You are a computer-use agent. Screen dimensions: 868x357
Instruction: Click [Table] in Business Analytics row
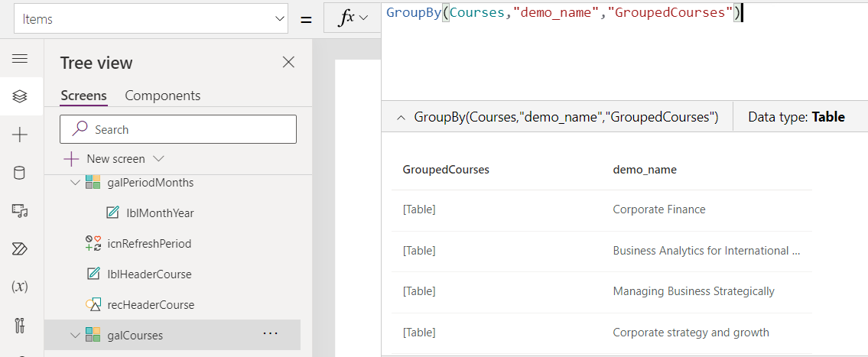(419, 250)
